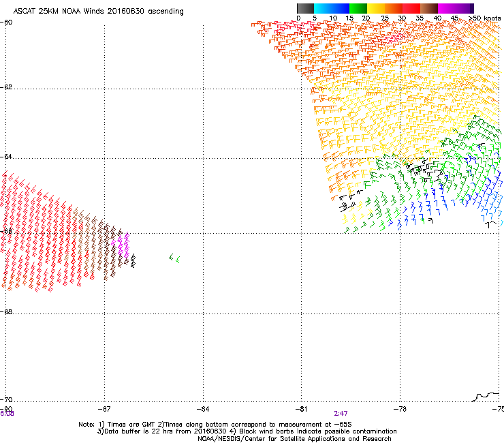Click the '-87' longitude axis label
Image resolution: width=504 pixels, height=443 pixels.
104,409
